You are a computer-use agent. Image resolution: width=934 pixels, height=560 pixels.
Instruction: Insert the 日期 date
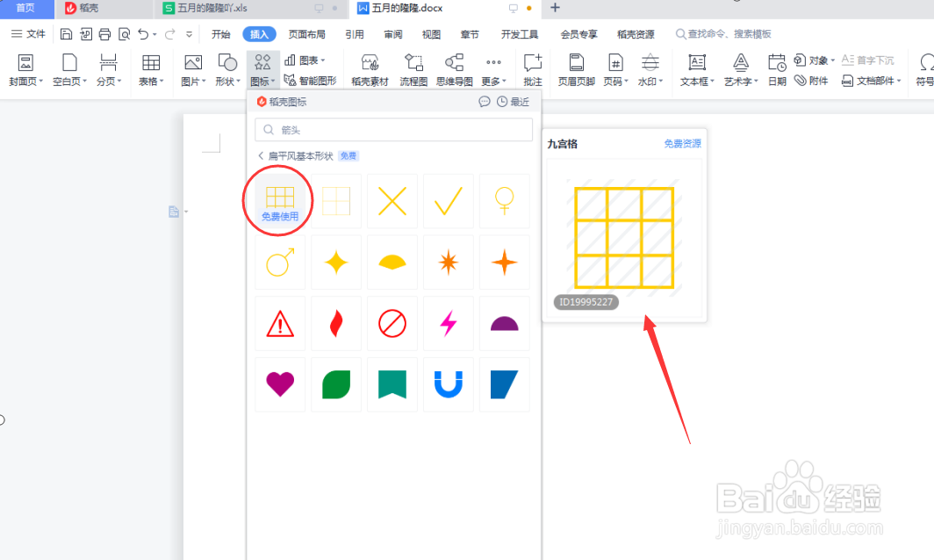click(777, 69)
